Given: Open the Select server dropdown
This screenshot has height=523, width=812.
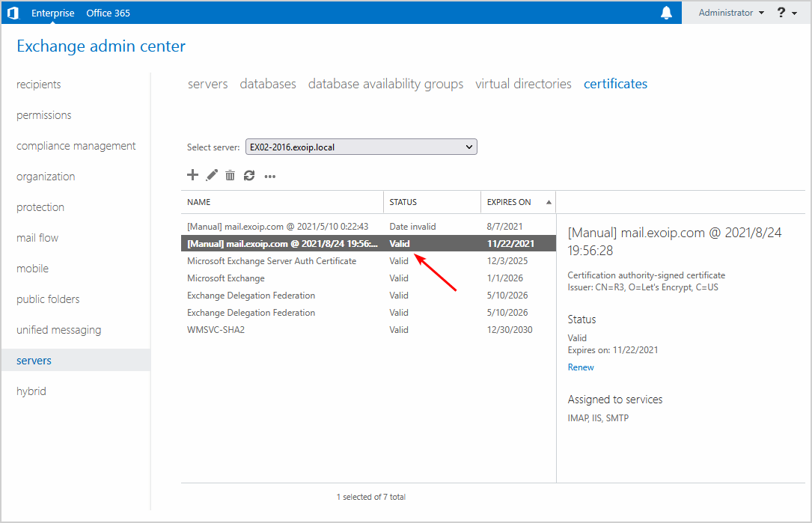Looking at the screenshot, I should (x=361, y=147).
